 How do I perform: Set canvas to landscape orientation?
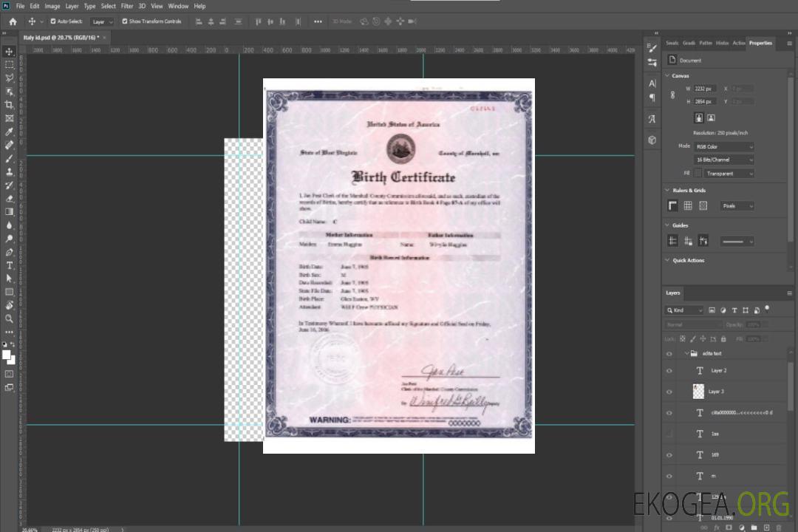pos(711,118)
